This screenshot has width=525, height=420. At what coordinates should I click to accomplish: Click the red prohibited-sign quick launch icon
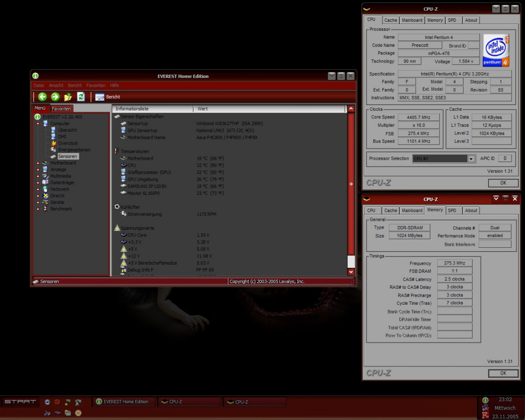[57, 402]
